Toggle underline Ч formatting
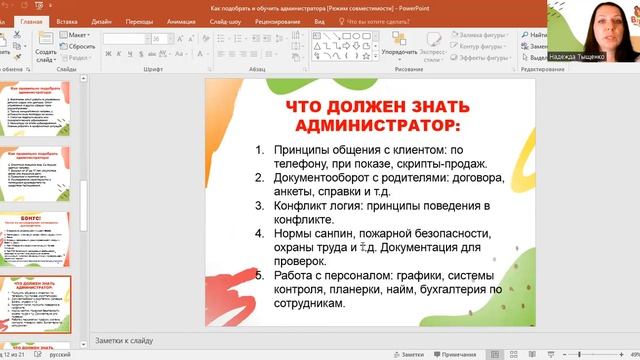 coord(130,54)
